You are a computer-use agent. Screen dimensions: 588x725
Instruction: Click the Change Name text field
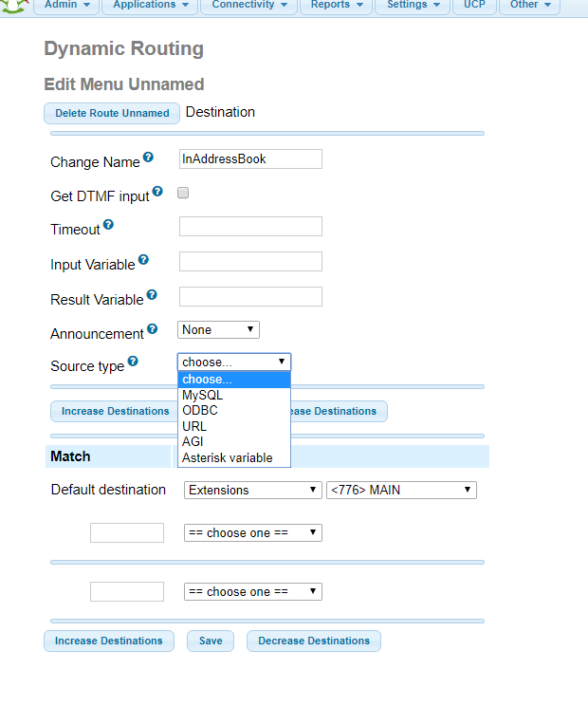tap(250, 159)
